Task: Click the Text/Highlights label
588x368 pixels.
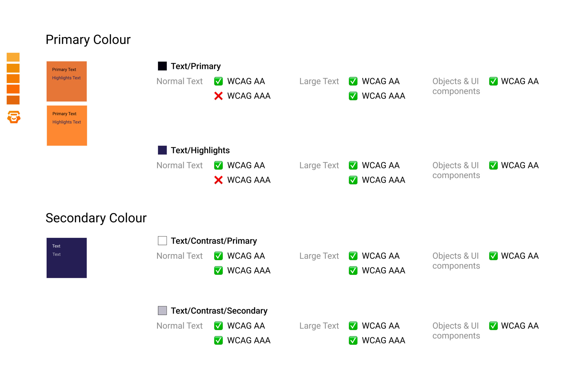Action: pyautogui.click(x=200, y=150)
